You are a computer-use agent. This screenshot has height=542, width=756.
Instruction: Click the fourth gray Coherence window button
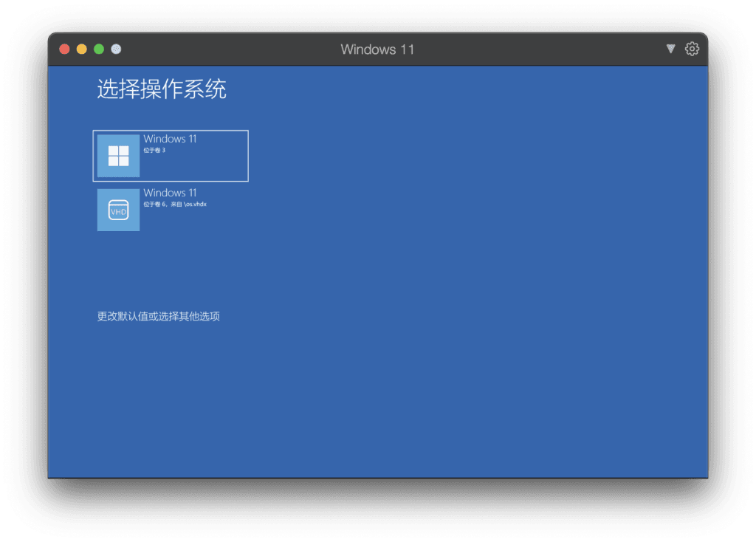[116, 49]
